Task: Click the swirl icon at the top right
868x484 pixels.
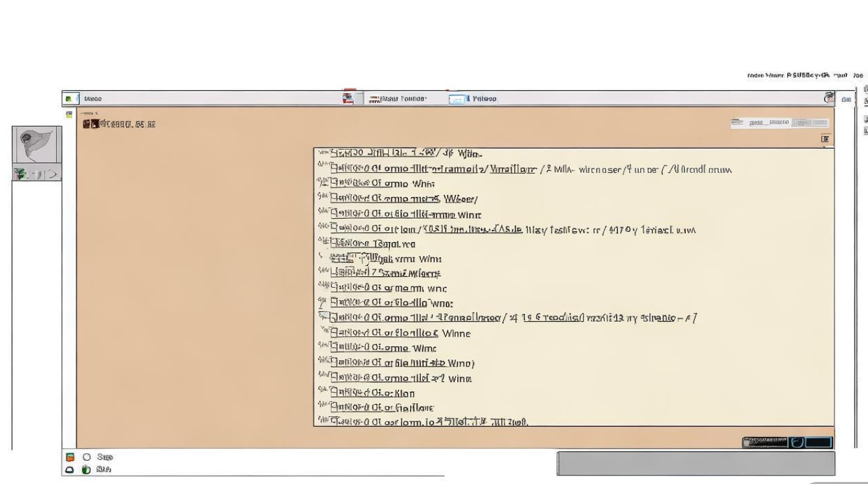Action: click(x=829, y=98)
